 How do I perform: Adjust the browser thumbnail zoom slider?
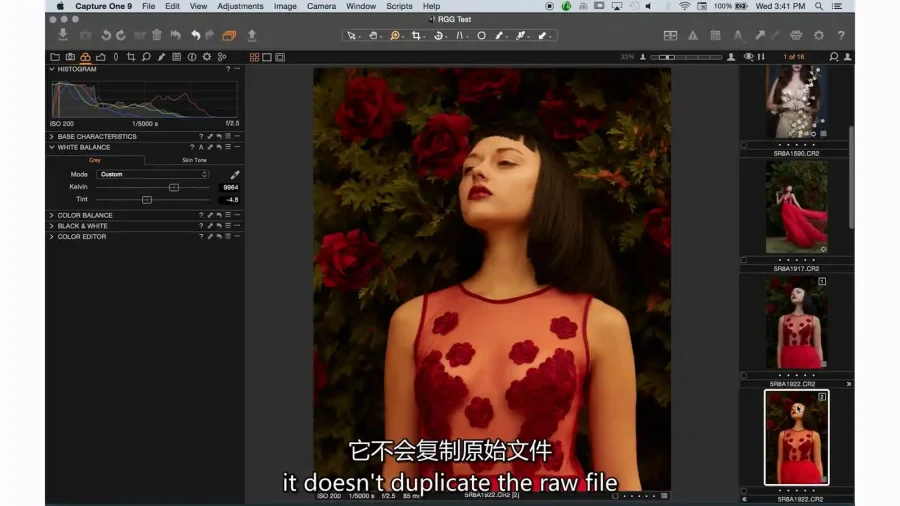(x=686, y=57)
